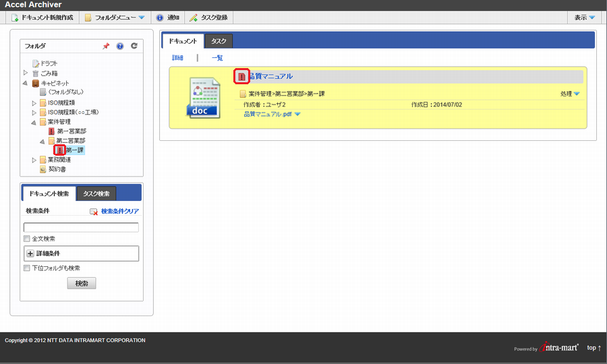Click the タスク登録 toolbar button
The image size is (607, 364).
point(208,18)
